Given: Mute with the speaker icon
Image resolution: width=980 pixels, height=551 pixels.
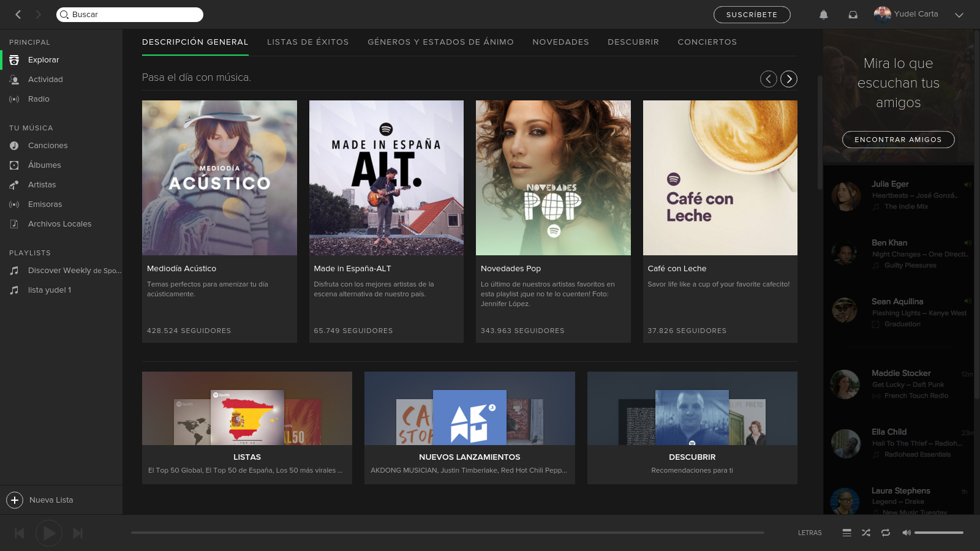Looking at the screenshot, I should (x=907, y=533).
